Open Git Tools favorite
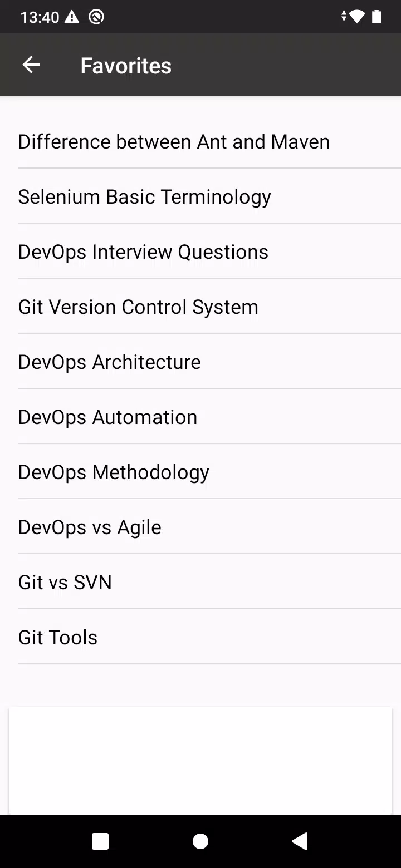Image resolution: width=401 pixels, height=868 pixels. point(200,637)
